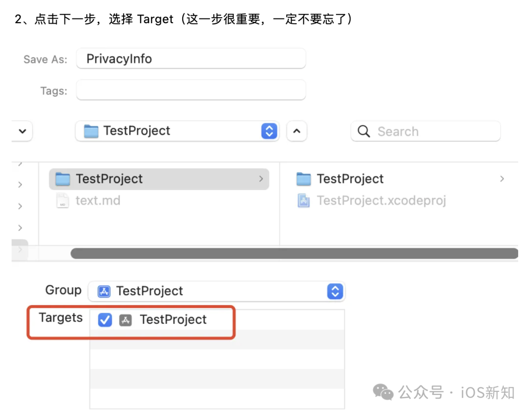Expand the arrow beside the right-column TestProject folder
Image resolution: width=532 pixels, height=414 pixels.
(502, 178)
